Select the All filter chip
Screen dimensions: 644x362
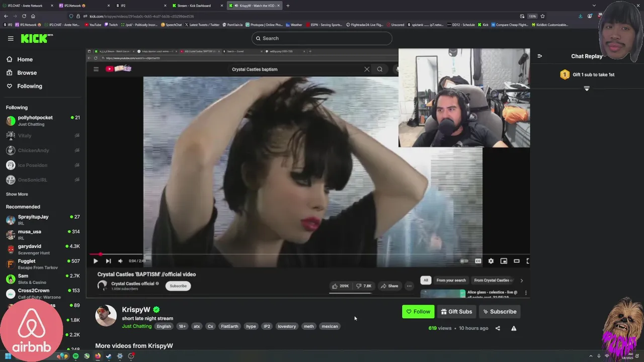coord(426,280)
